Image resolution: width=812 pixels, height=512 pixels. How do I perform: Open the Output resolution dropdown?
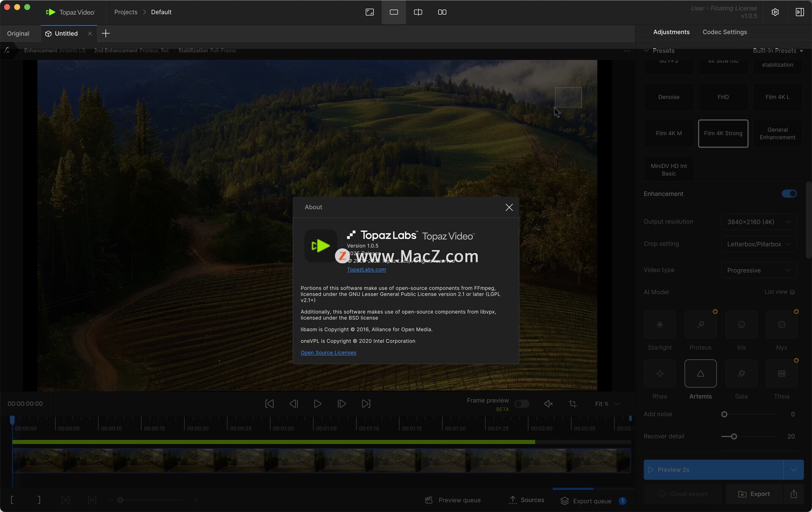(x=759, y=222)
